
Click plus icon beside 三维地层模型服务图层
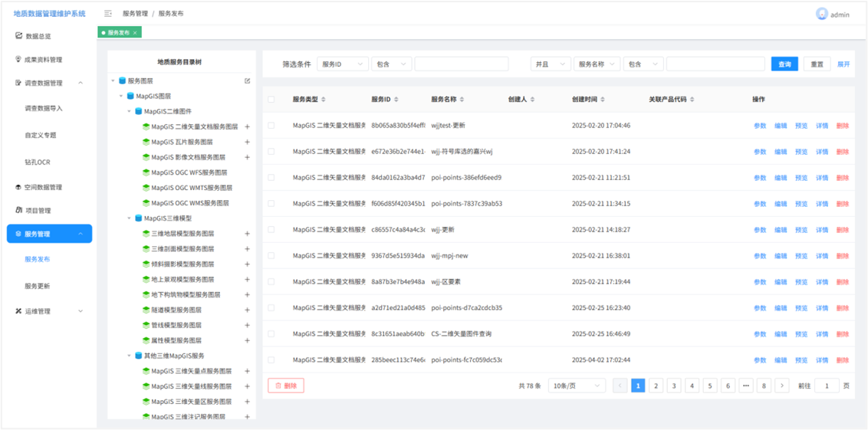tap(248, 234)
